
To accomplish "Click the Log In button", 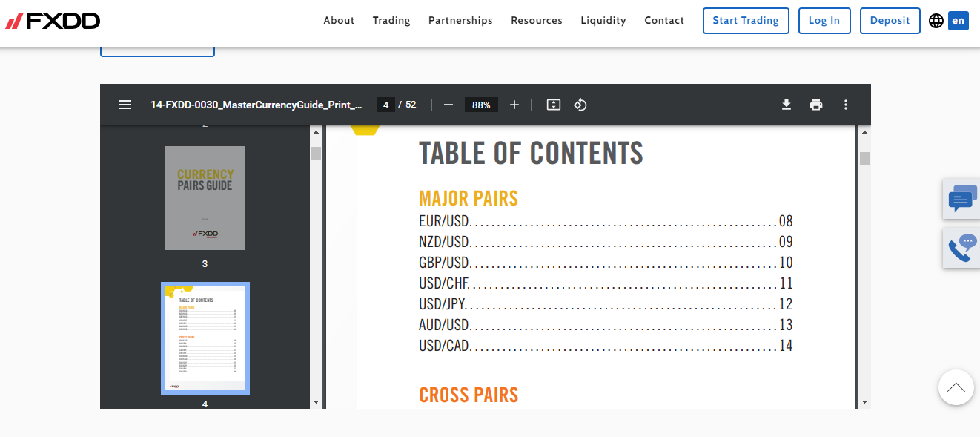I will [x=824, y=21].
